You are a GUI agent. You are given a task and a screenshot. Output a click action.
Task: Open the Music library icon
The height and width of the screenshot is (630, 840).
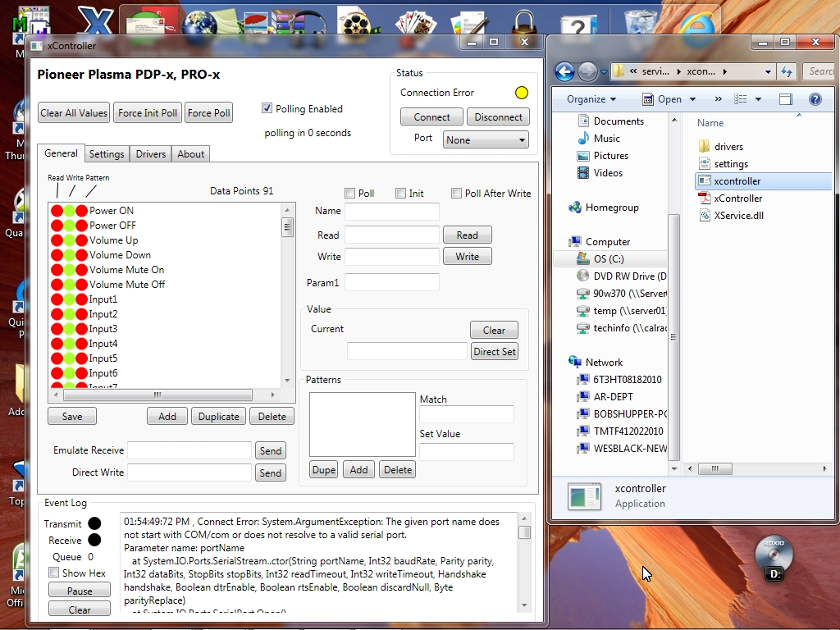click(x=583, y=138)
